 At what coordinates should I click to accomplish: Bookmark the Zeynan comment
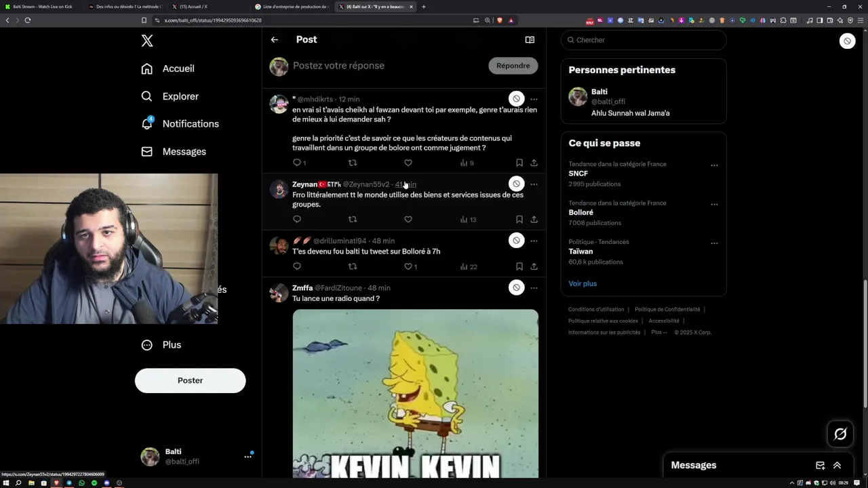click(519, 220)
